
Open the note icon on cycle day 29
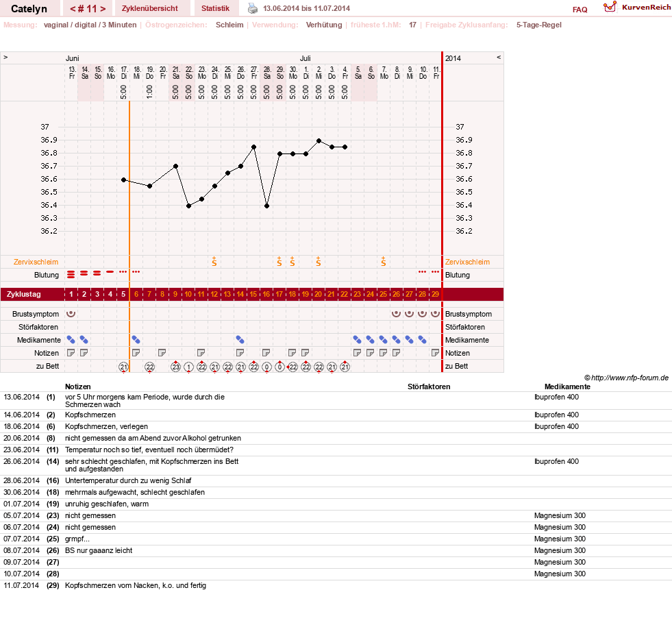coord(436,353)
